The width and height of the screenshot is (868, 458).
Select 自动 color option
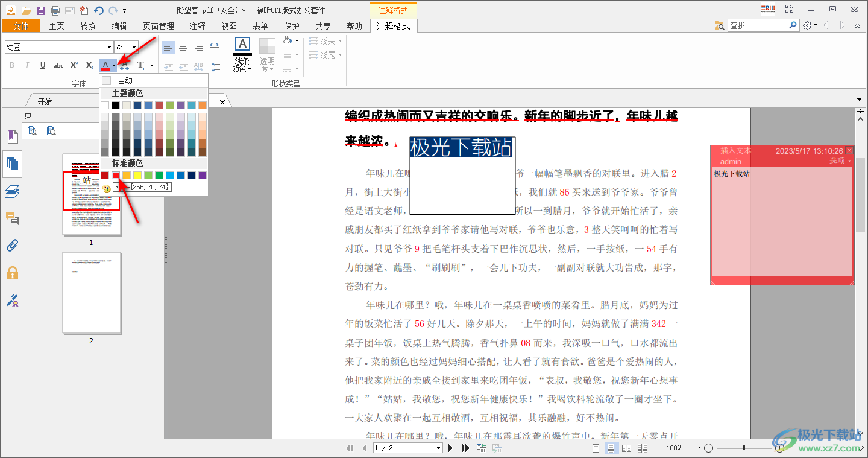tap(154, 80)
